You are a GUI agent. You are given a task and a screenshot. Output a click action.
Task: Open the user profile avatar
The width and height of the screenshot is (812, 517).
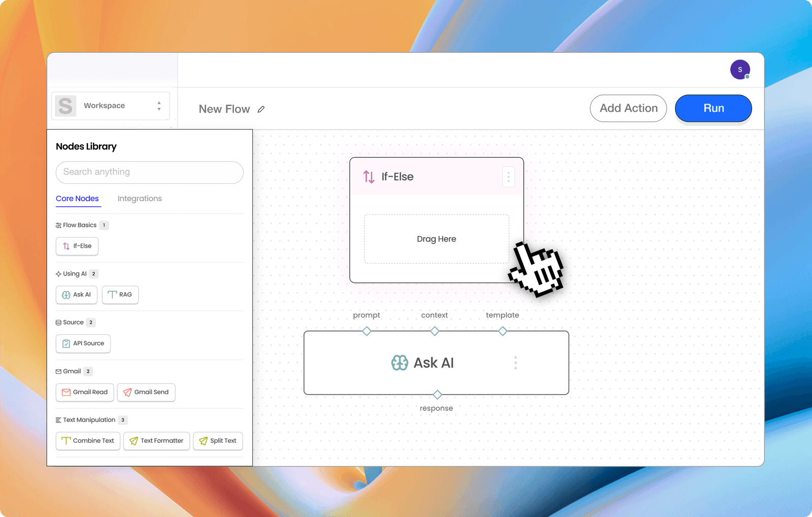(x=740, y=70)
